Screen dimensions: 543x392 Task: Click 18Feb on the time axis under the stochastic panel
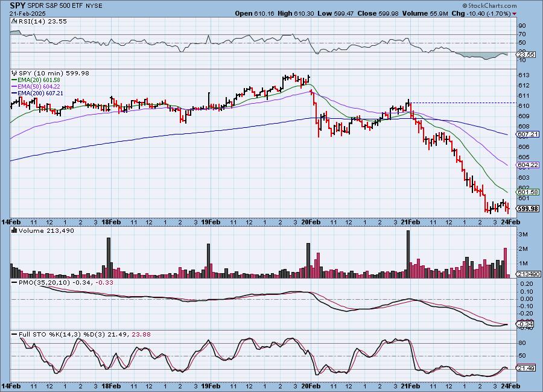tap(111, 386)
